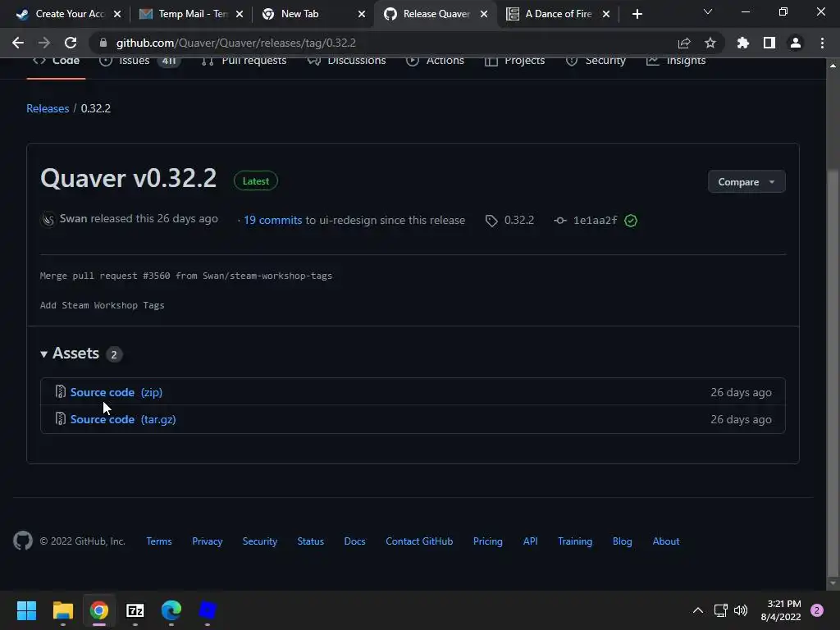
Task: Open the Chrome profile avatar
Action: (x=796, y=43)
